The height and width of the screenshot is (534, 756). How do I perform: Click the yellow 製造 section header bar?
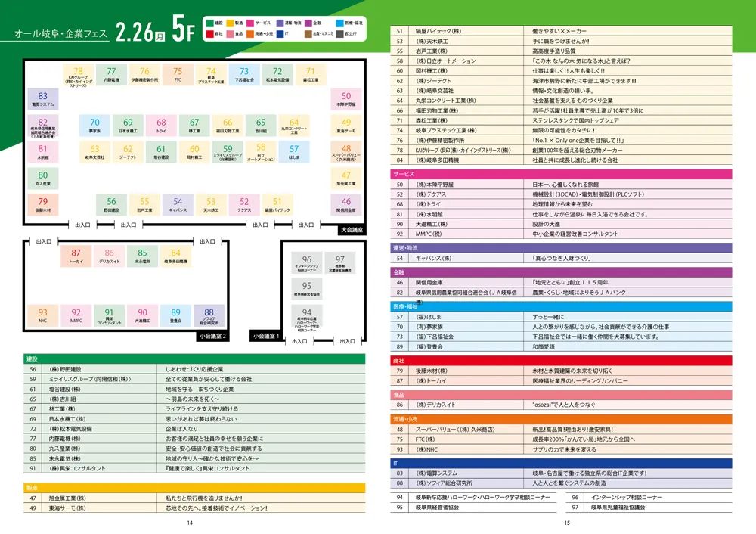[194, 488]
